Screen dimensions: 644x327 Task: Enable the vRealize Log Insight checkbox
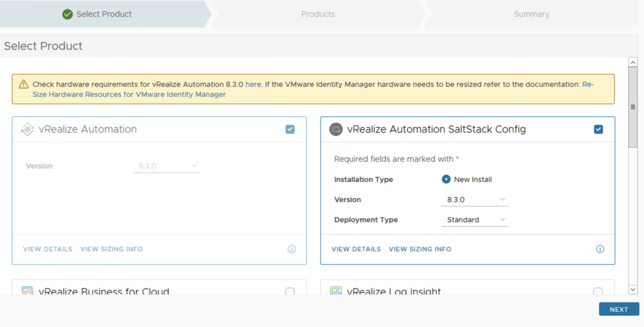tap(598, 291)
